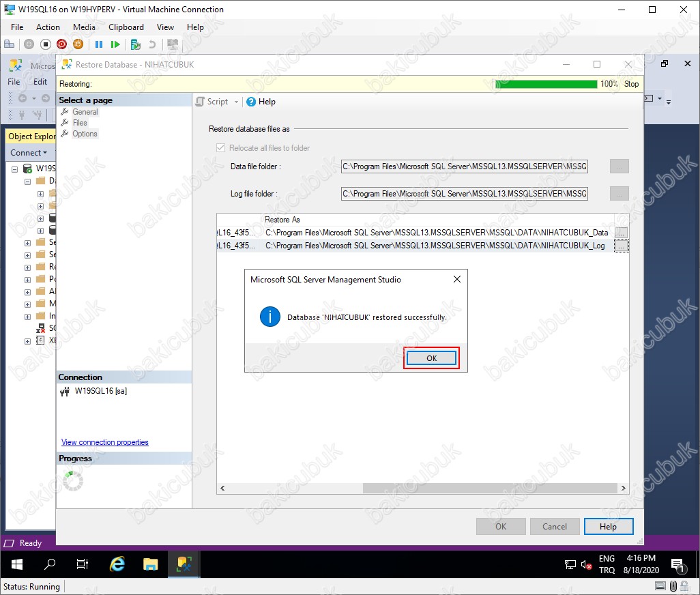Image resolution: width=700 pixels, height=595 pixels.
Task: Expand the Al node in Object Explorer
Action: tap(28, 292)
